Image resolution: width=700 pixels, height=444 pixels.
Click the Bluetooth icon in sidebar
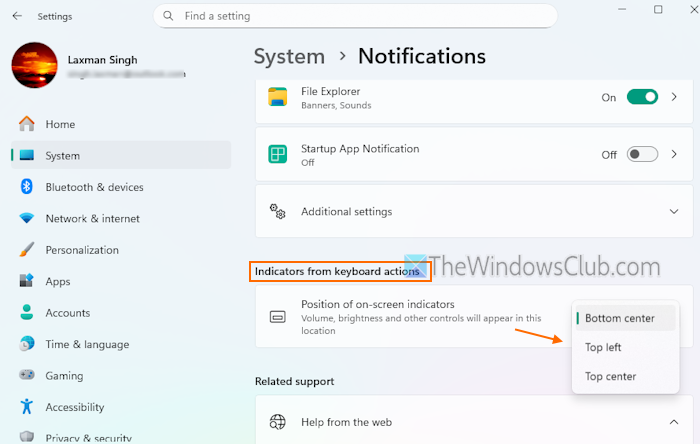[27, 187]
